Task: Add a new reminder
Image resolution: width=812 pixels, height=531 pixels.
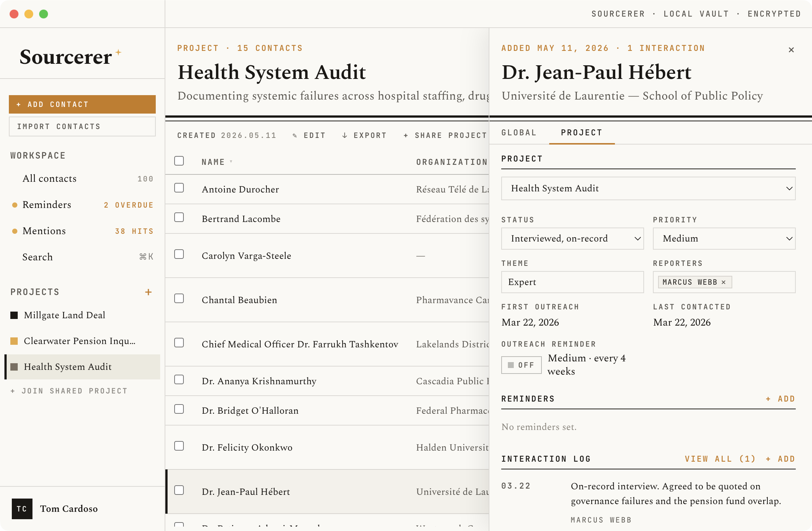Action: click(781, 399)
